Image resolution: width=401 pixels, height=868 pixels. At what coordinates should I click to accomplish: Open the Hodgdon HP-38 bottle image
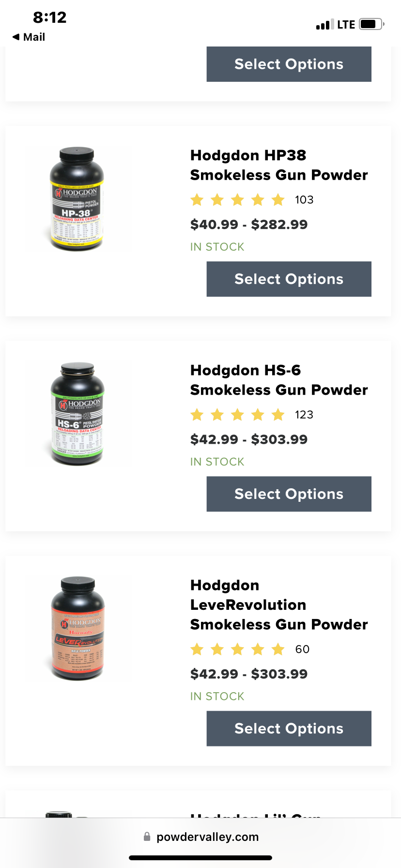tap(77, 199)
